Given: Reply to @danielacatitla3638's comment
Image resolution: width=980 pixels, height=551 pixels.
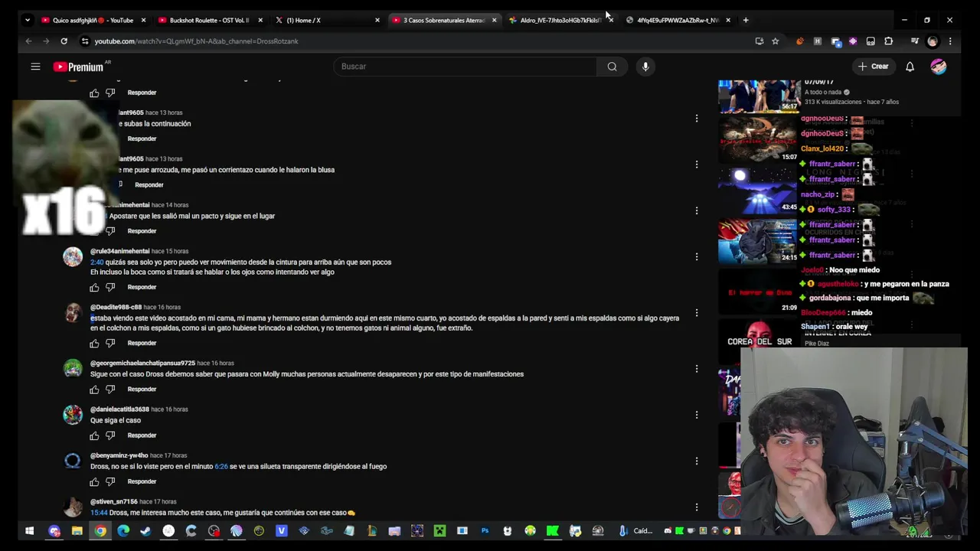Looking at the screenshot, I should pos(142,435).
